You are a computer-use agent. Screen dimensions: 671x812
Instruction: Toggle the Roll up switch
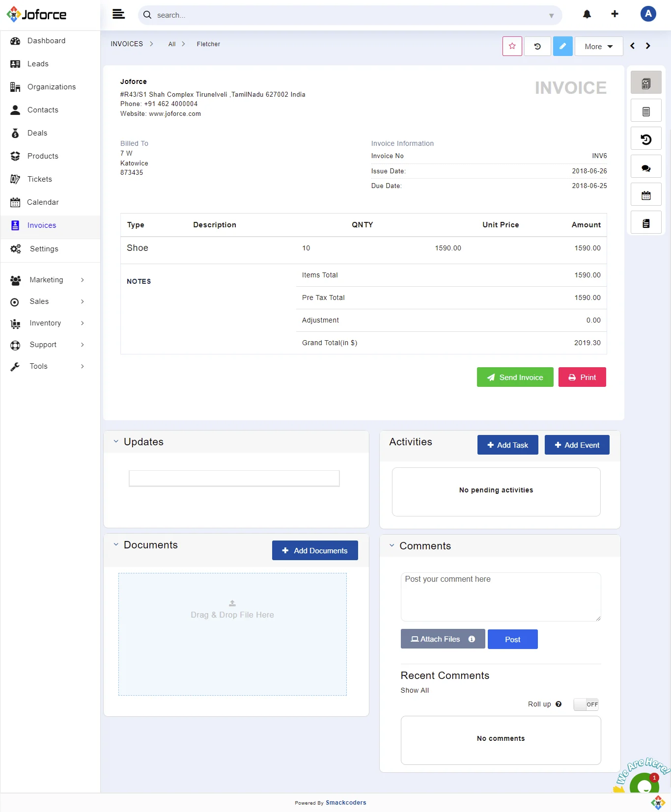pos(586,704)
